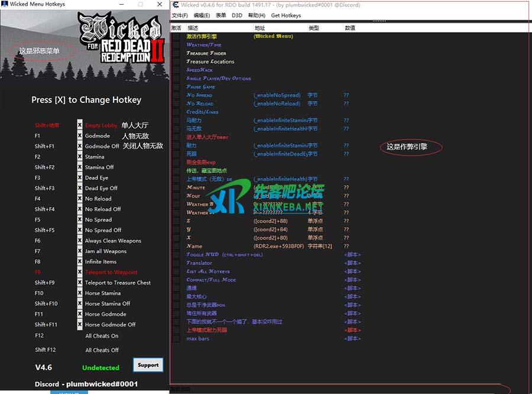Click the X icon beside Horse Godmode Off
Image resolution: width=532 pixels, height=394 pixels.
pyautogui.click(x=80, y=324)
